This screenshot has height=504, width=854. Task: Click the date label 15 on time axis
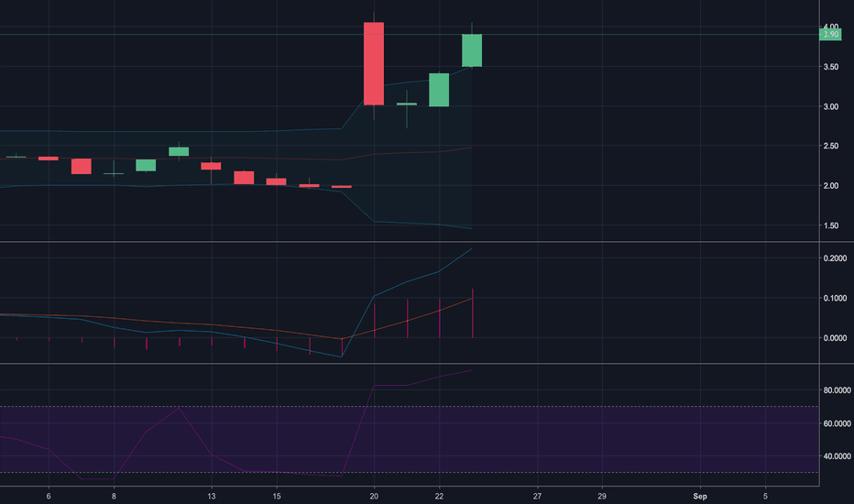[277, 496]
